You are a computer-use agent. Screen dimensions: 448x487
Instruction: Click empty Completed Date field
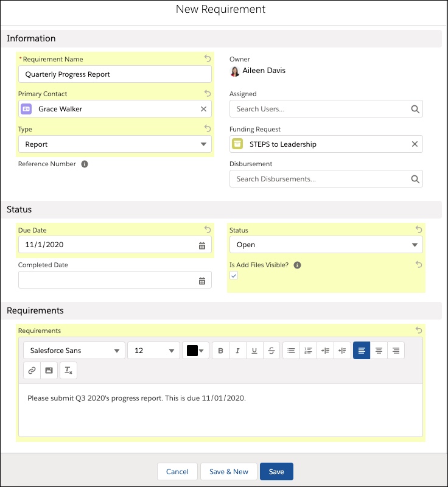115,280
